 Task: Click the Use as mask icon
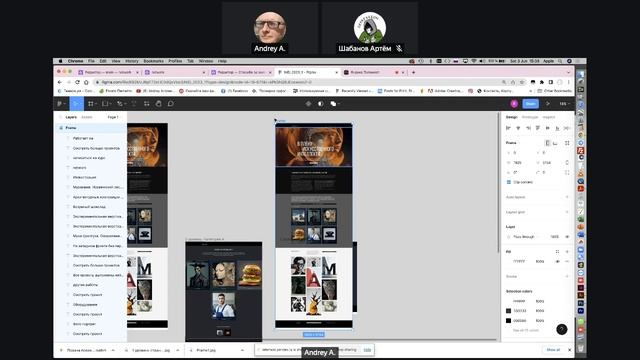(x=320, y=104)
